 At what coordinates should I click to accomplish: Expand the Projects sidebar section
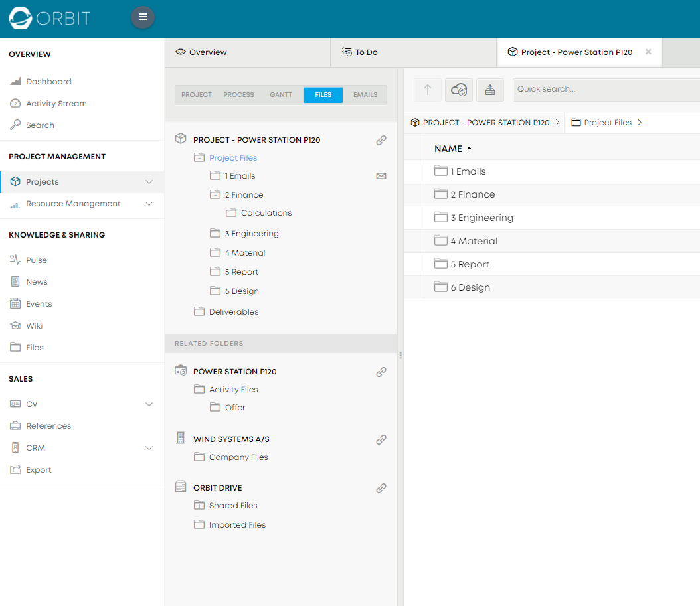click(x=149, y=181)
